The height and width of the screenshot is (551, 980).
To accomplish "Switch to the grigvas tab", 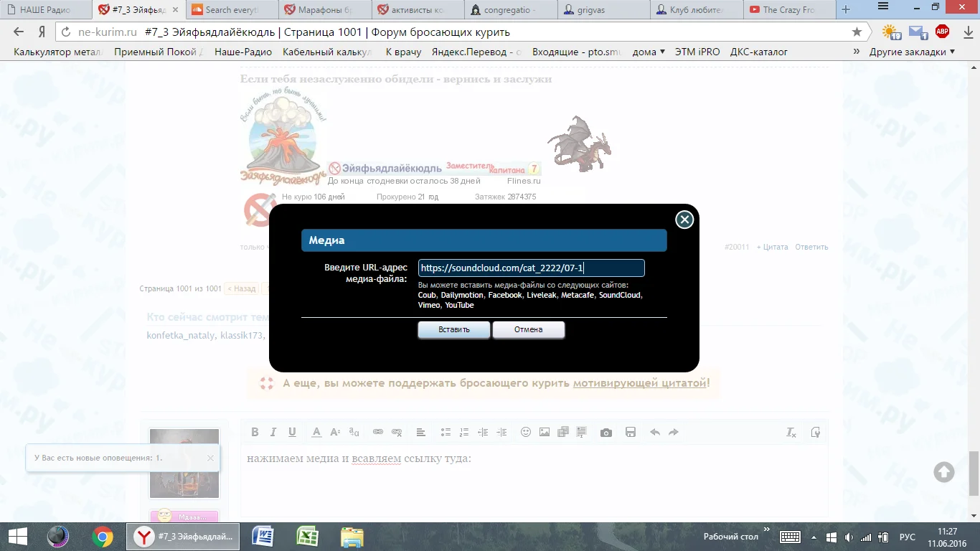I will [x=605, y=10].
